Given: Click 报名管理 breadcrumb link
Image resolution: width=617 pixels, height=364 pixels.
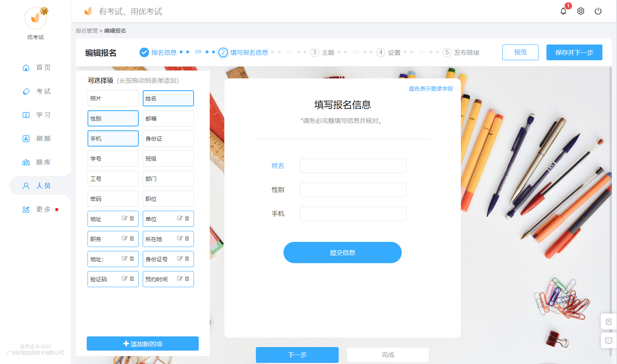Looking at the screenshot, I should 87,31.
